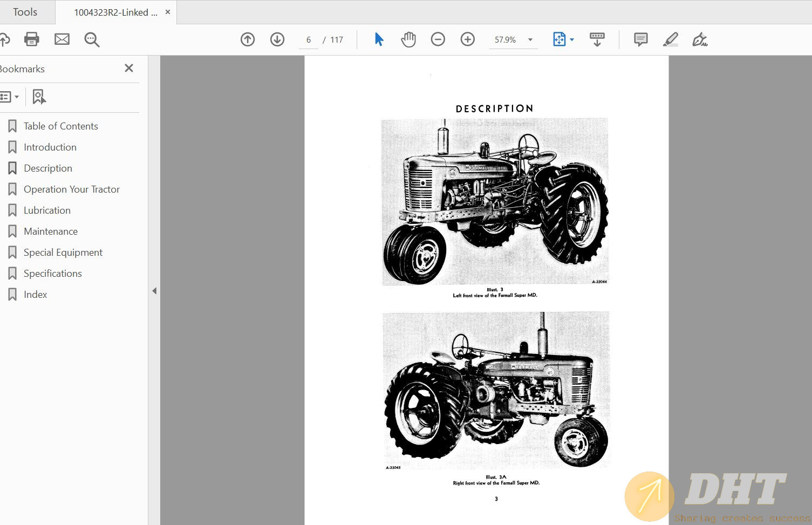The width and height of the screenshot is (812, 525).
Task: Open the page fit options dropdown arrow
Action: click(x=572, y=40)
